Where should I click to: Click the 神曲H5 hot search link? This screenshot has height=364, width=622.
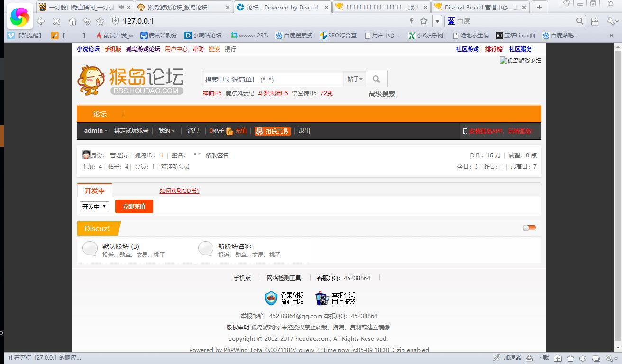point(212,93)
